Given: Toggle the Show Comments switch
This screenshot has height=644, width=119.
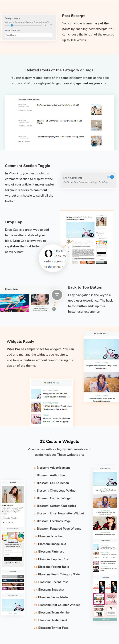Looking at the screenshot, I should point(110,177).
